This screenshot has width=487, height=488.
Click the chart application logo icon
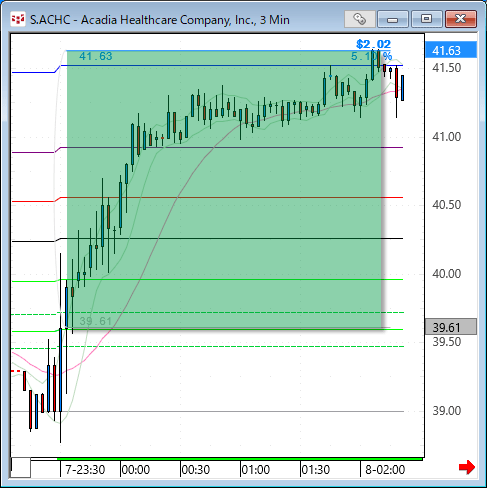(18, 19)
